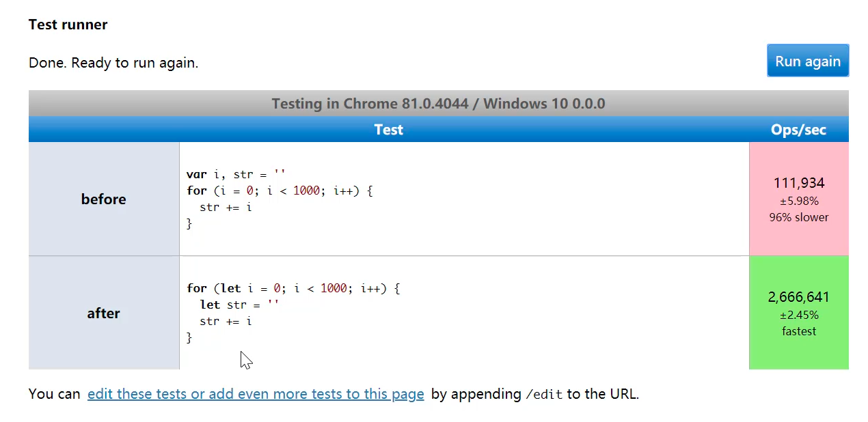Click the 96% slower text

coord(799,217)
